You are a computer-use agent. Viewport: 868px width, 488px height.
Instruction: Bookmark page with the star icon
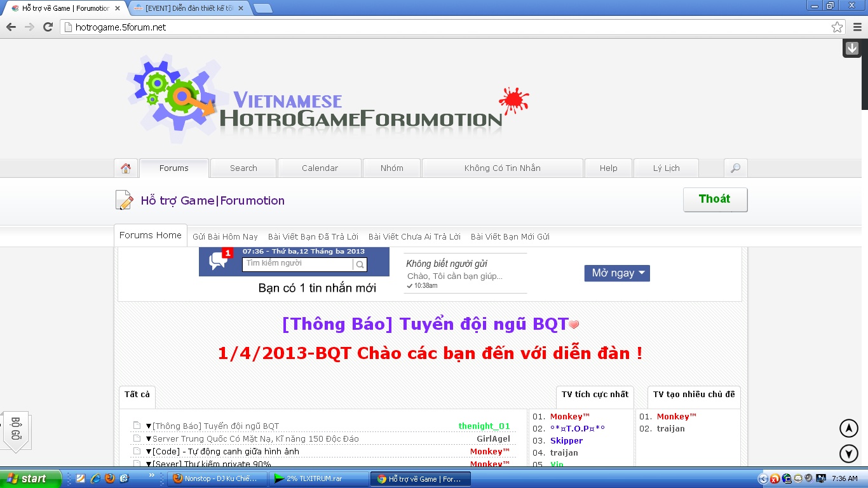pyautogui.click(x=837, y=27)
